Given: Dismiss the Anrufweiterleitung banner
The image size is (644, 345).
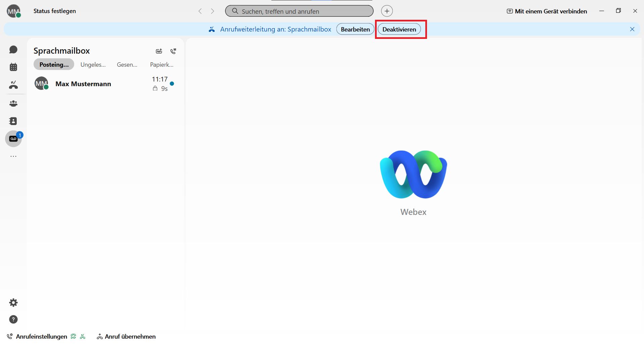Looking at the screenshot, I should pyautogui.click(x=632, y=30).
